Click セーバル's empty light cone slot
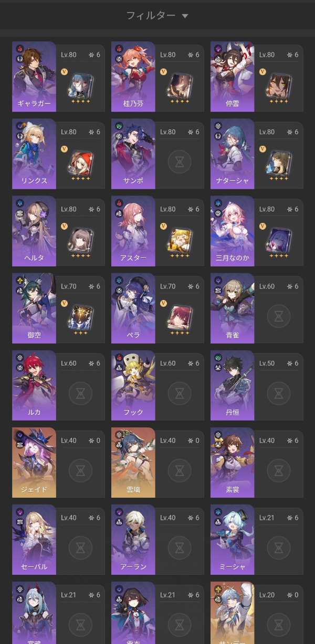 (80, 547)
